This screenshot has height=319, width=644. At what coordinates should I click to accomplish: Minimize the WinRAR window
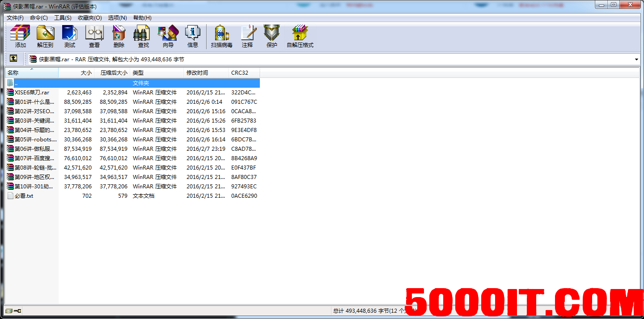click(x=602, y=5)
